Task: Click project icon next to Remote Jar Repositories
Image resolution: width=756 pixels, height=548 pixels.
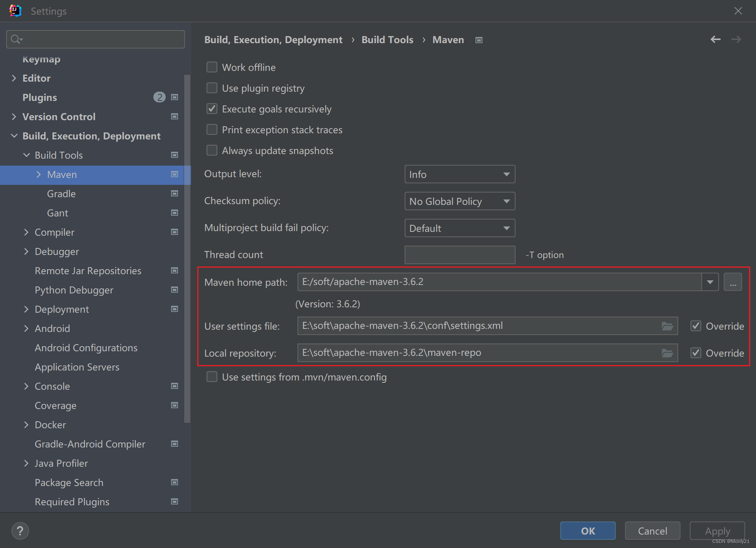Action: point(175,271)
